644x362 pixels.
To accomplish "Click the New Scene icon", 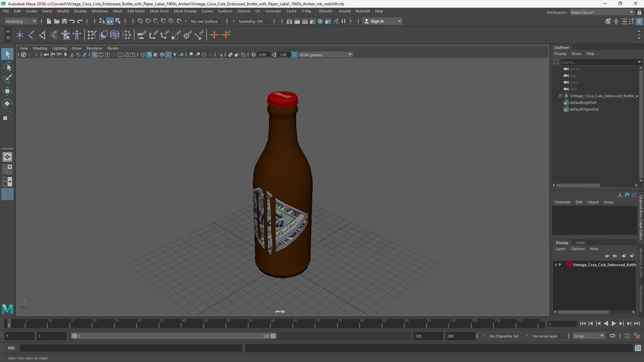I will click(x=49, y=21).
